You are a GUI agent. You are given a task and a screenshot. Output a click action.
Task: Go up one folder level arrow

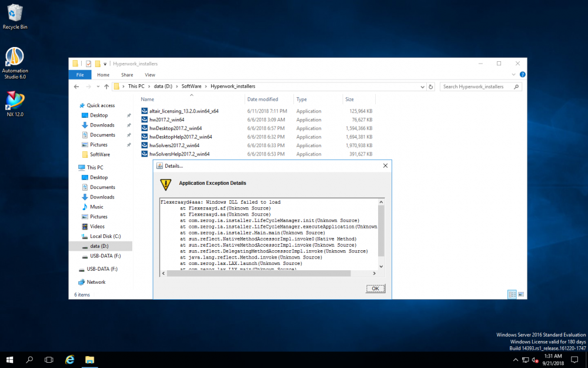point(106,87)
